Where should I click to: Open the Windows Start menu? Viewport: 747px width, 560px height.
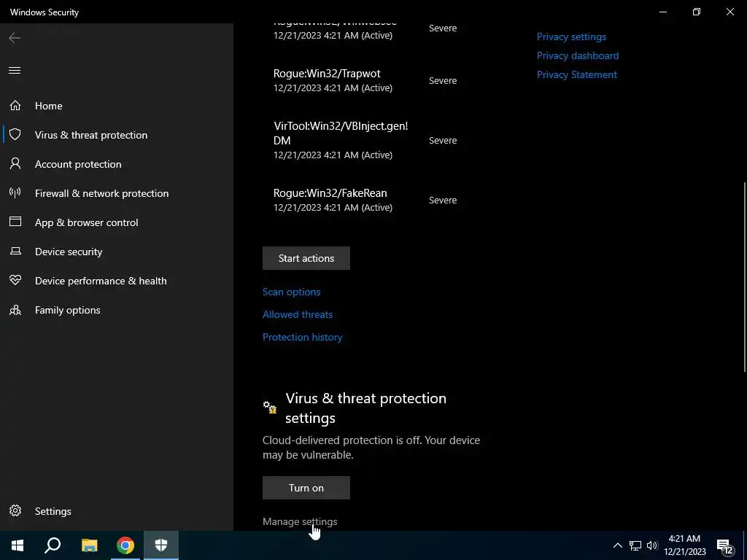pos(18,545)
